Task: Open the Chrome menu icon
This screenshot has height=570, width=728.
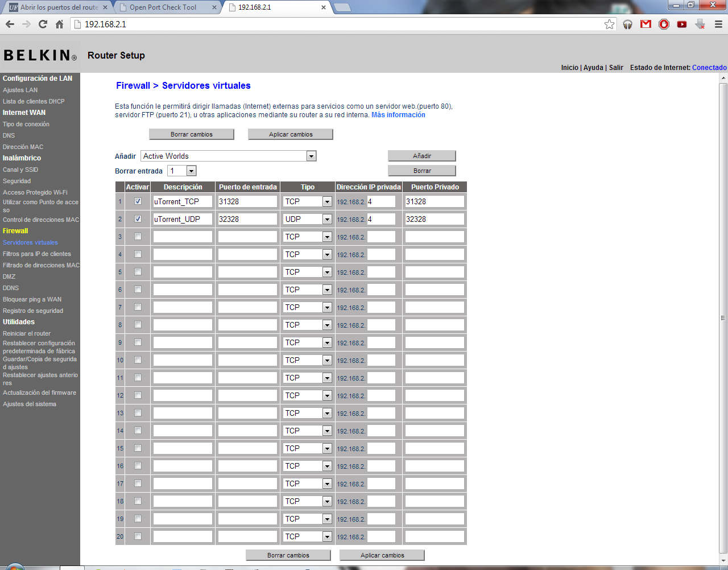Action: pos(718,24)
